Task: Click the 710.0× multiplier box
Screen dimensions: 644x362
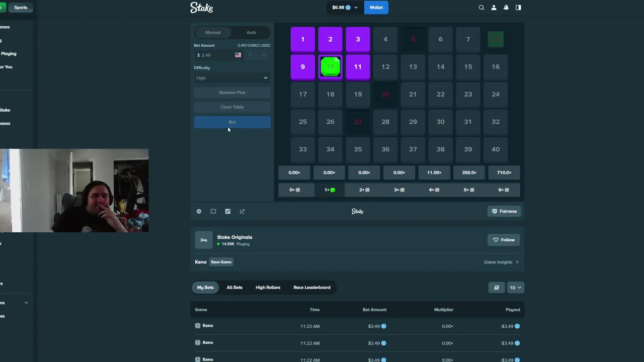Action: pos(504,173)
